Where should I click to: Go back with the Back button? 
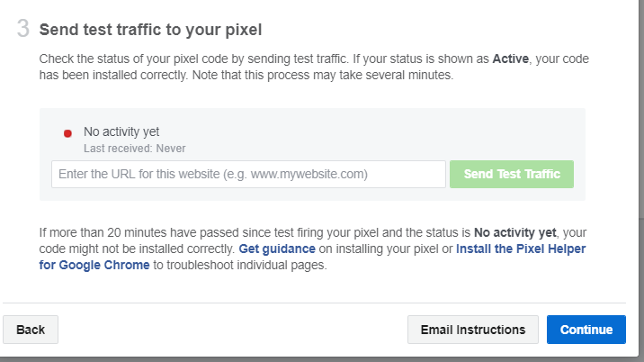[x=31, y=330]
